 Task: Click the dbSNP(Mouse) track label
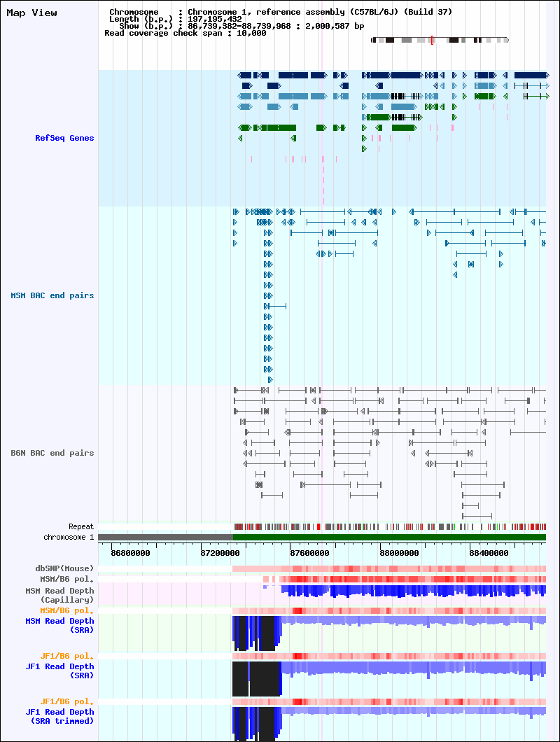(64, 568)
